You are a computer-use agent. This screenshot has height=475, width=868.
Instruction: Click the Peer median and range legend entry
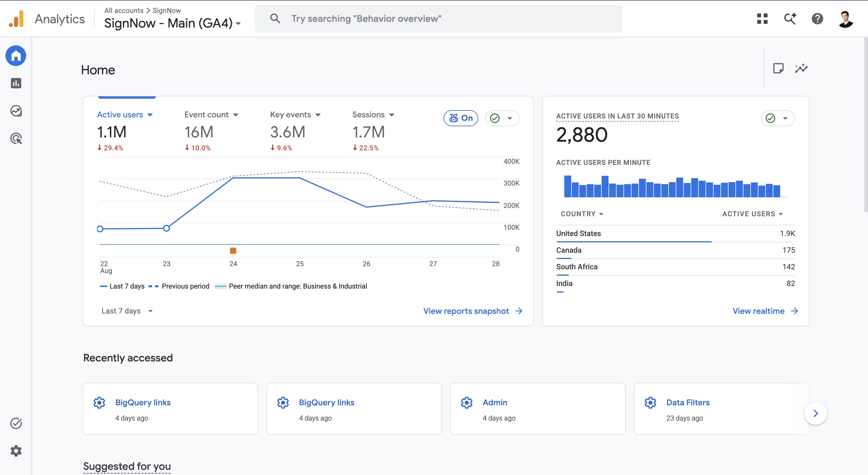(x=291, y=286)
